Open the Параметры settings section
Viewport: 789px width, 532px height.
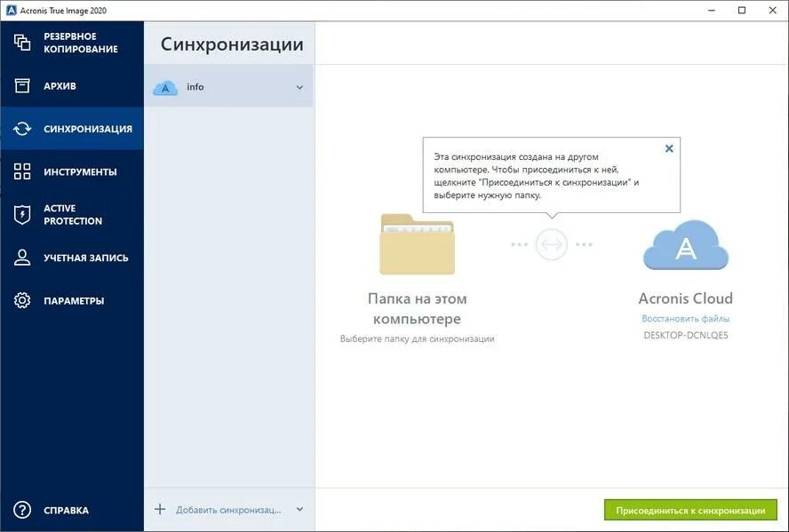coord(72,301)
